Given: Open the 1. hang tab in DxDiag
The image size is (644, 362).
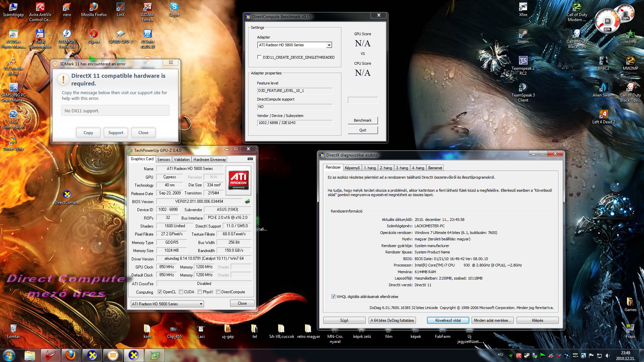Looking at the screenshot, I should tap(370, 168).
